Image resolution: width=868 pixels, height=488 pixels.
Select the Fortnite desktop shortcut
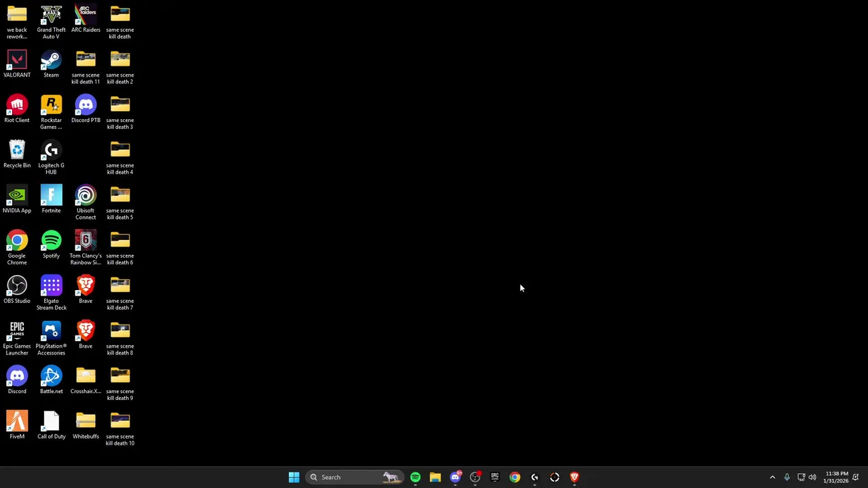point(51,199)
